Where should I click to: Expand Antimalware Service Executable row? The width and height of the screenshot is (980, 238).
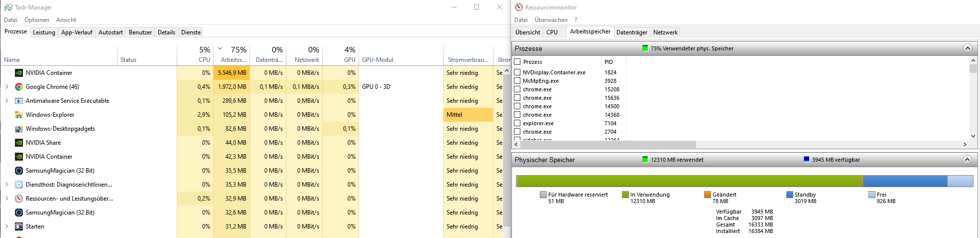(x=6, y=101)
